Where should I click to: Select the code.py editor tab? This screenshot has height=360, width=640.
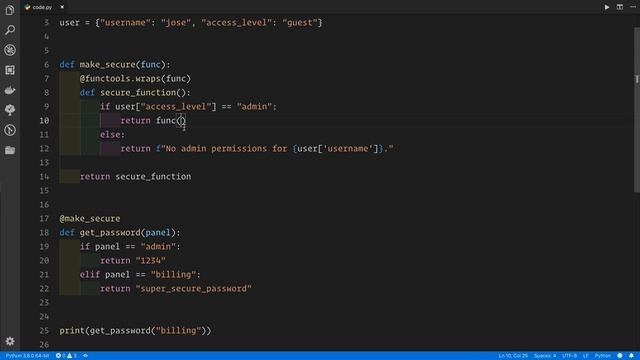pyautogui.click(x=44, y=7)
